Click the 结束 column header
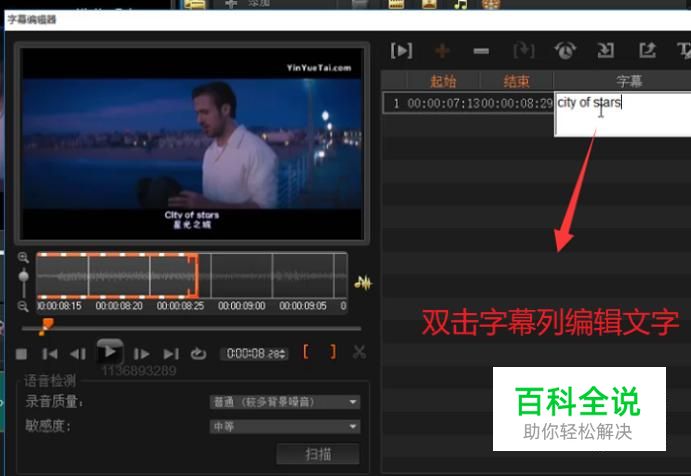691x476 pixels. (x=516, y=81)
